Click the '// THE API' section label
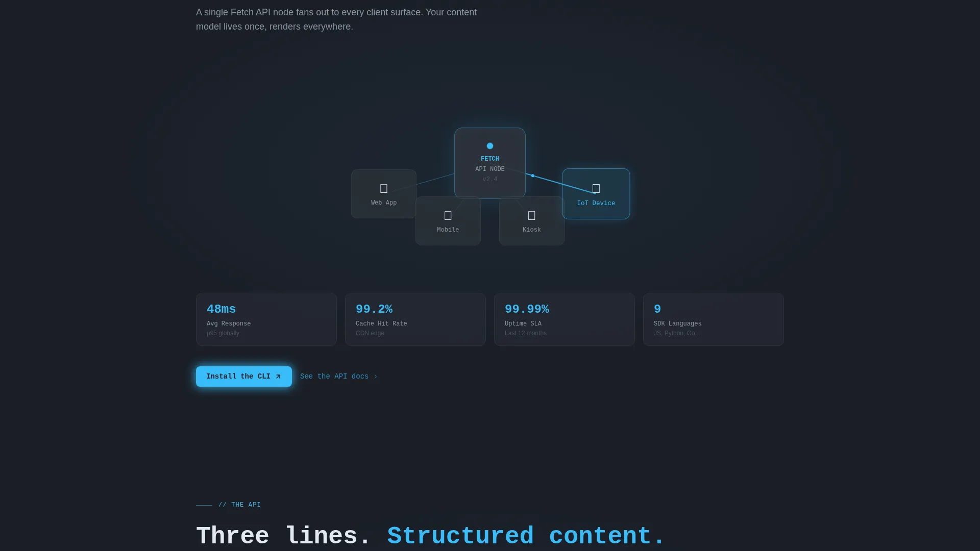This screenshot has height=551, width=980. (239, 505)
